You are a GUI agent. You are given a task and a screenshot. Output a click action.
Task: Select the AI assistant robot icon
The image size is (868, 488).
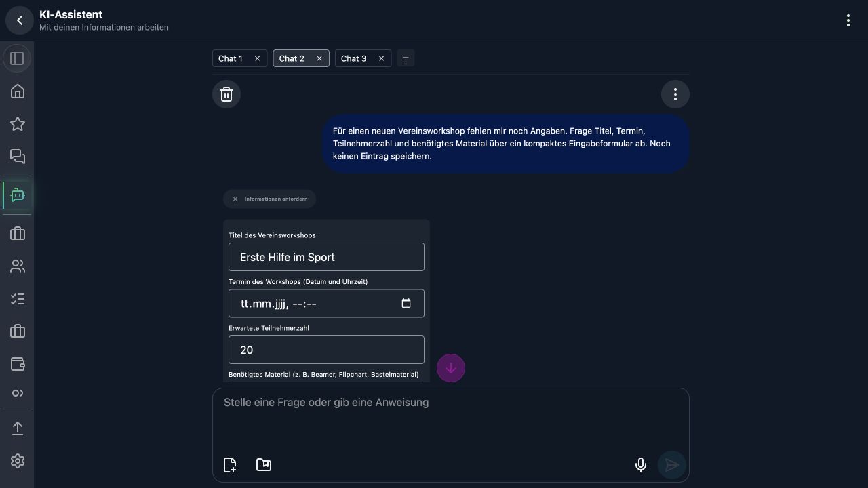pos(18,195)
